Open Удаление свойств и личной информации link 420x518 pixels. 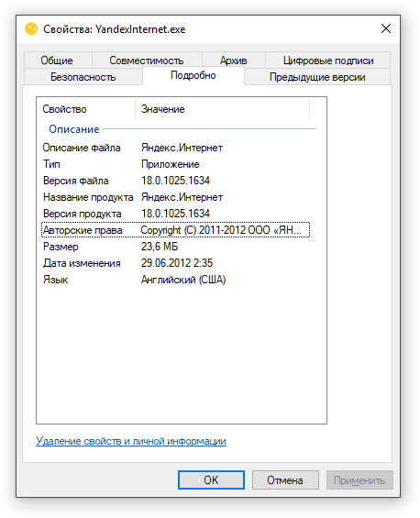[x=131, y=441]
